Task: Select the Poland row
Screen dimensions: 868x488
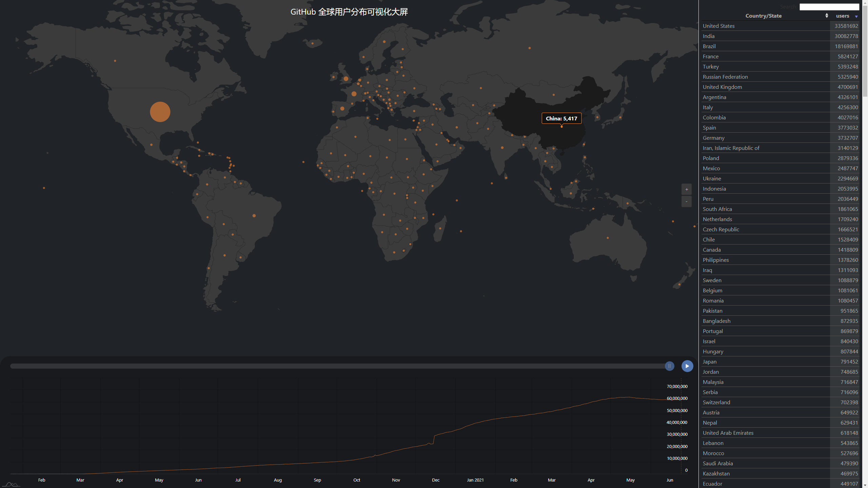Action: point(780,158)
